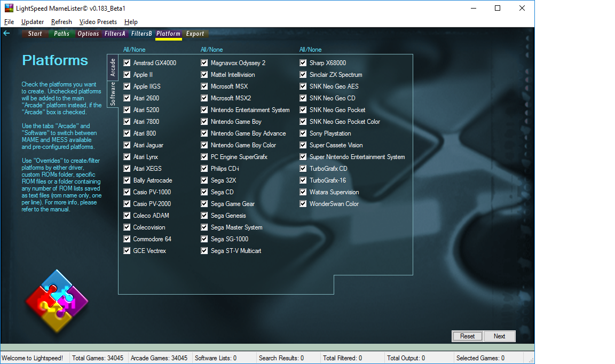Toggle the Atari 5200 checkbox

[127, 110]
